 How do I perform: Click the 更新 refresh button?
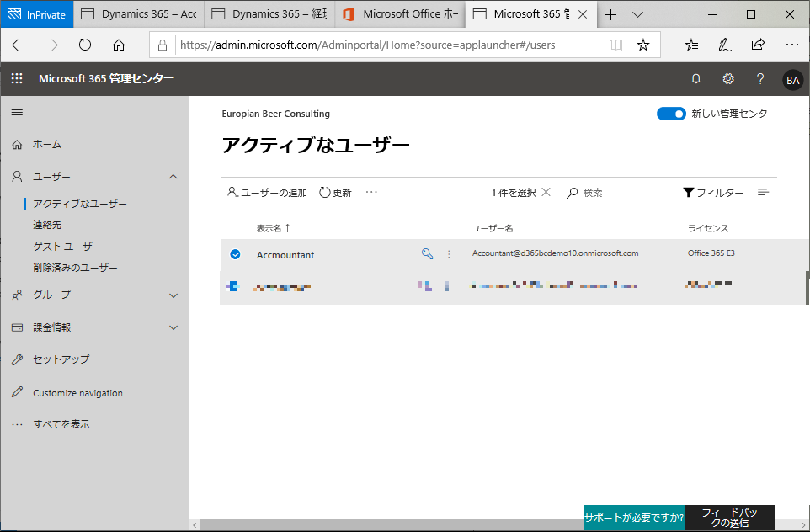tap(335, 193)
